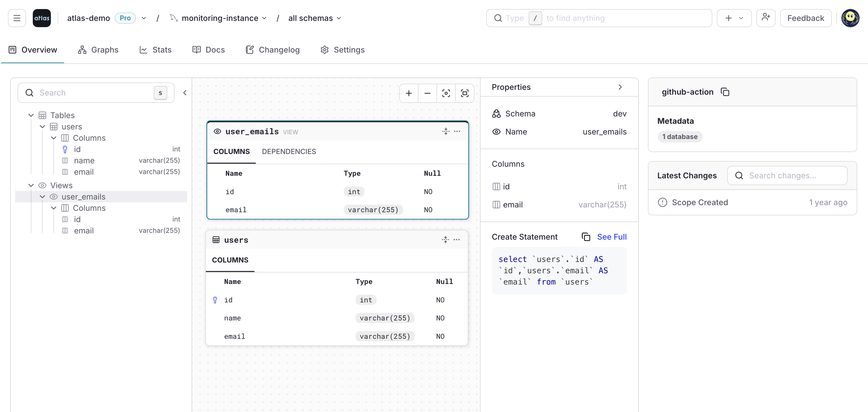Focus on the users card icon
The width and height of the screenshot is (868, 412).
pos(446,240)
